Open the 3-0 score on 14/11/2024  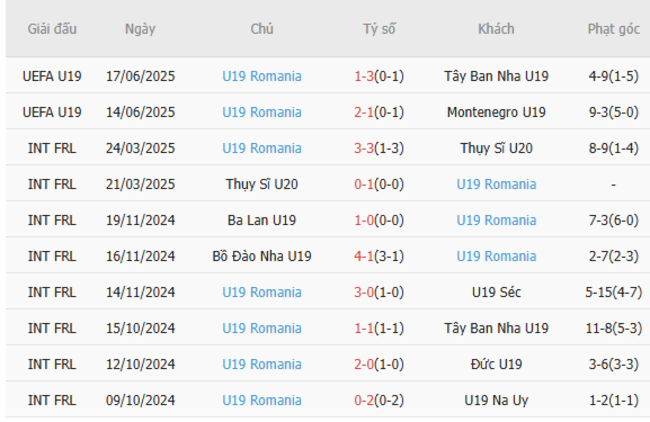[x=365, y=292]
